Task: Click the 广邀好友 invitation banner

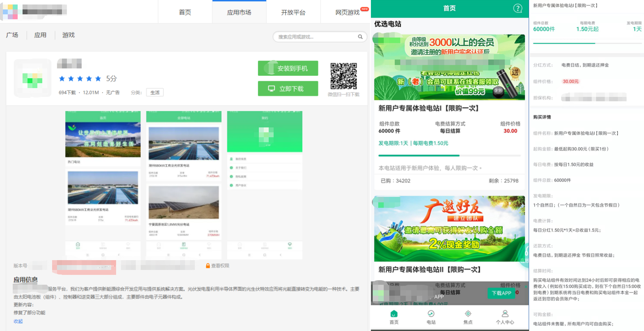Action: pos(449,229)
